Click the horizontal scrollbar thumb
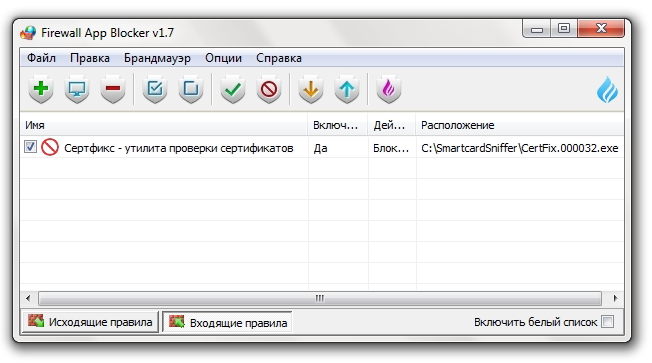 (320, 298)
